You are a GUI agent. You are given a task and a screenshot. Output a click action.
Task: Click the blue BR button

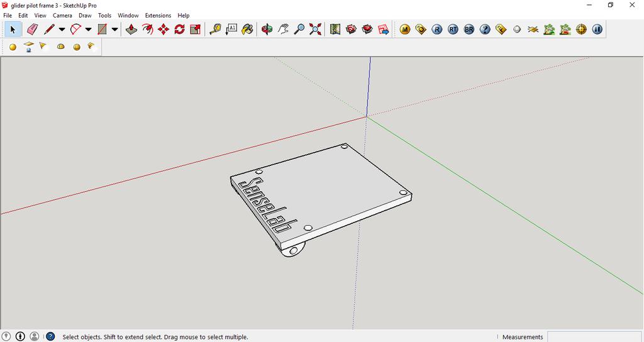469,30
